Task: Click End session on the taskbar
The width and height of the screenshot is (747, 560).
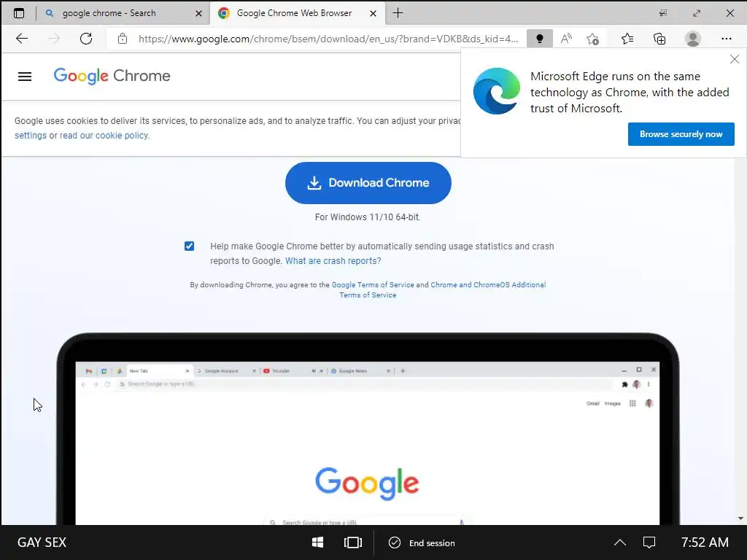Action: 422,542
